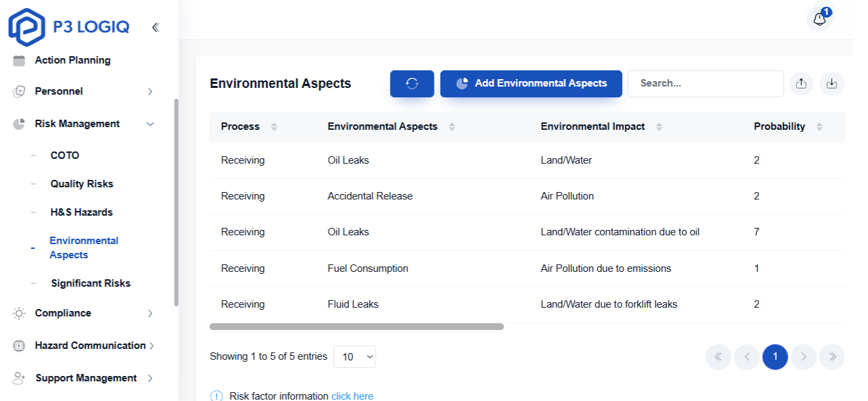Refresh the Environmental Aspects table
868x401 pixels.
pyautogui.click(x=412, y=84)
